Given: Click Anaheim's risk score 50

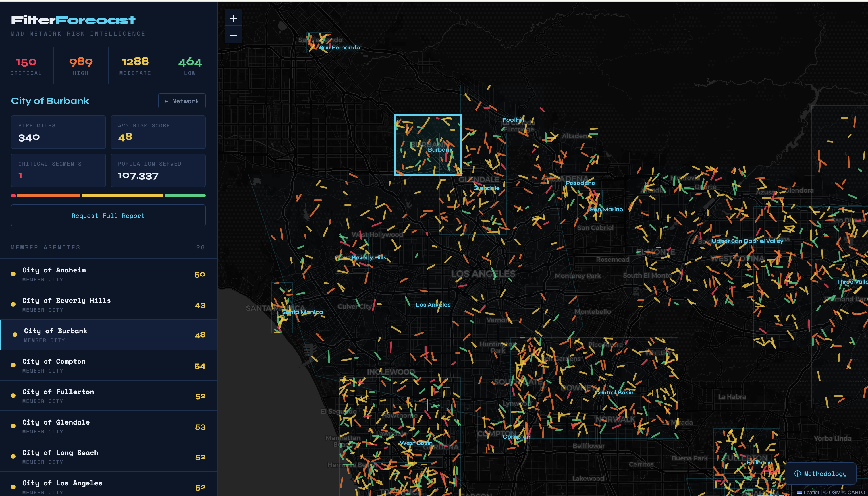Looking at the screenshot, I should point(200,275).
